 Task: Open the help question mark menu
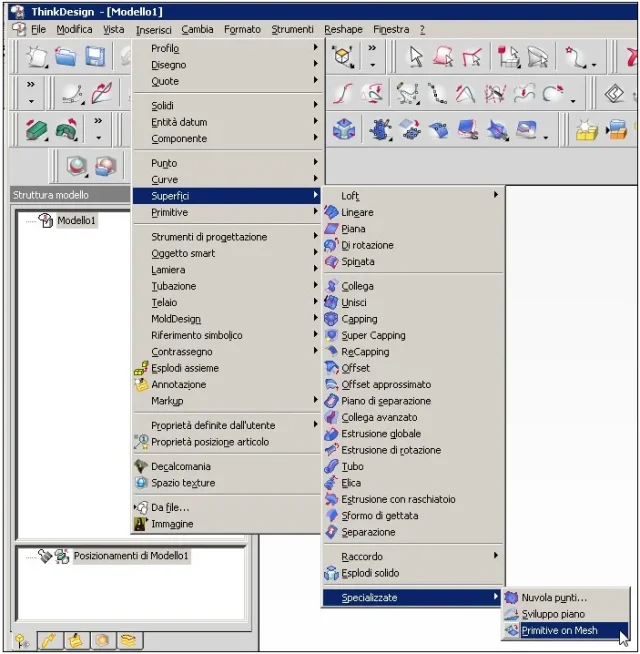[422, 30]
